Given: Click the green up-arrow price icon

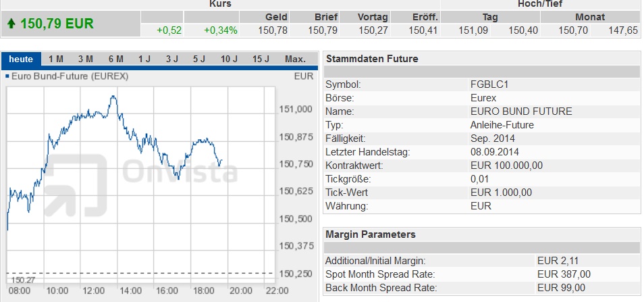Looking at the screenshot, I should coord(11,24).
